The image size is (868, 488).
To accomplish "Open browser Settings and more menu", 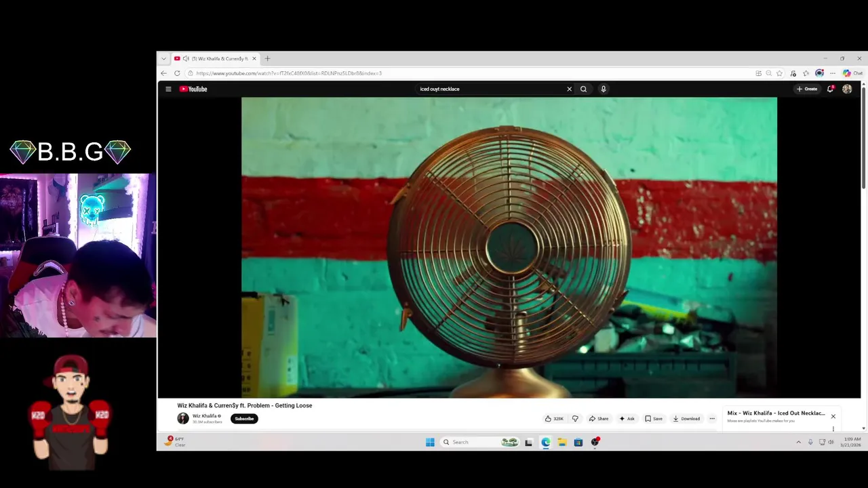I will click(833, 73).
